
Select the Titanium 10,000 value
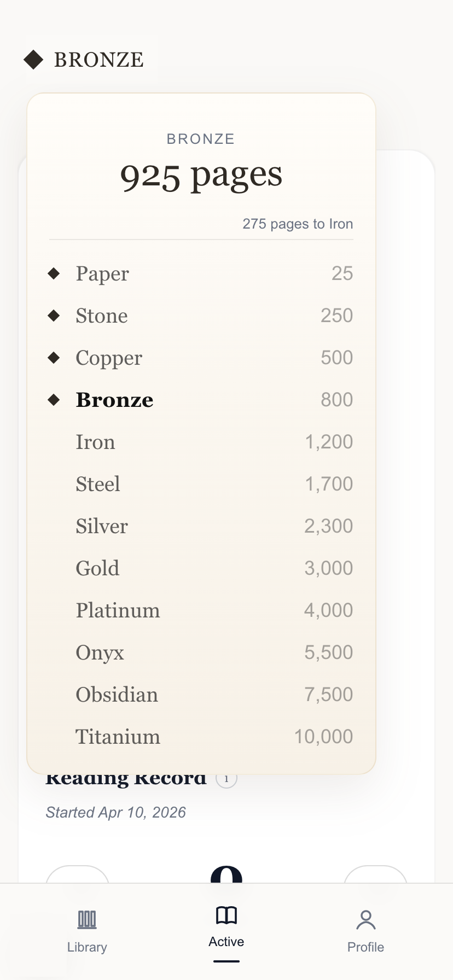tap(323, 737)
